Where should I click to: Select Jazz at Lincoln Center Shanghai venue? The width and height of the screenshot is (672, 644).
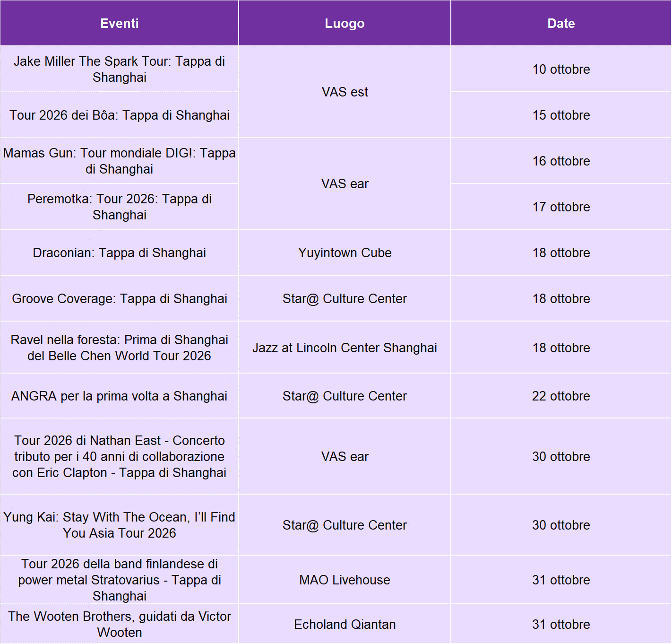click(345, 348)
